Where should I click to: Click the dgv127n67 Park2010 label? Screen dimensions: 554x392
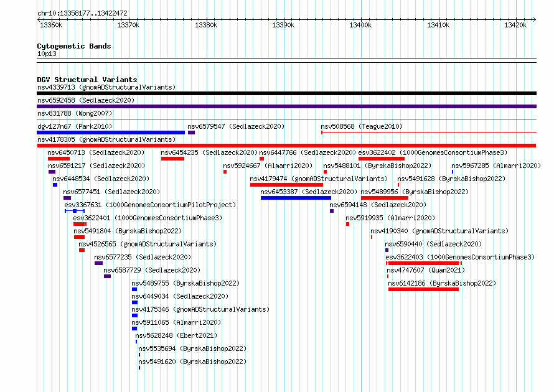[x=75, y=126]
